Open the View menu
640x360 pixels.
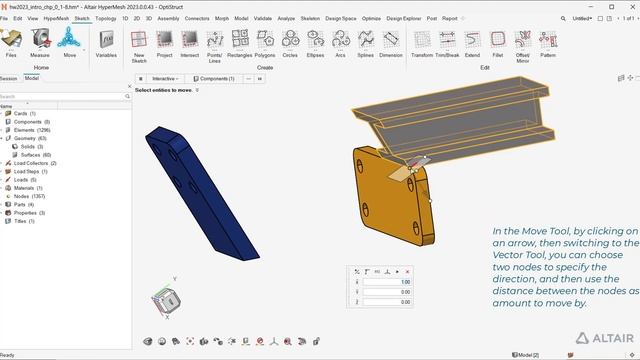tap(33, 18)
